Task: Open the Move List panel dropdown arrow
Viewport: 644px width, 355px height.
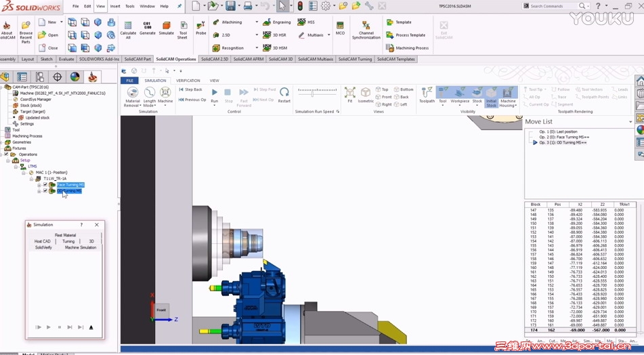Action: click(630, 122)
